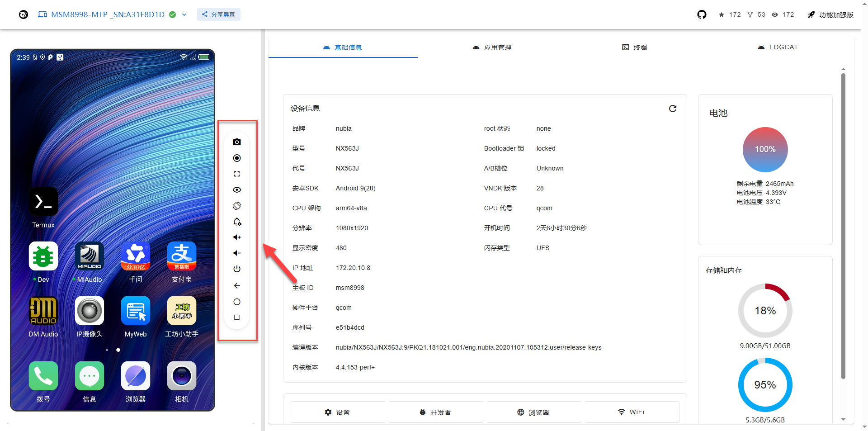The image size is (868, 431).
Task: Switch to the 应用管理 tab
Action: [x=492, y=47]
